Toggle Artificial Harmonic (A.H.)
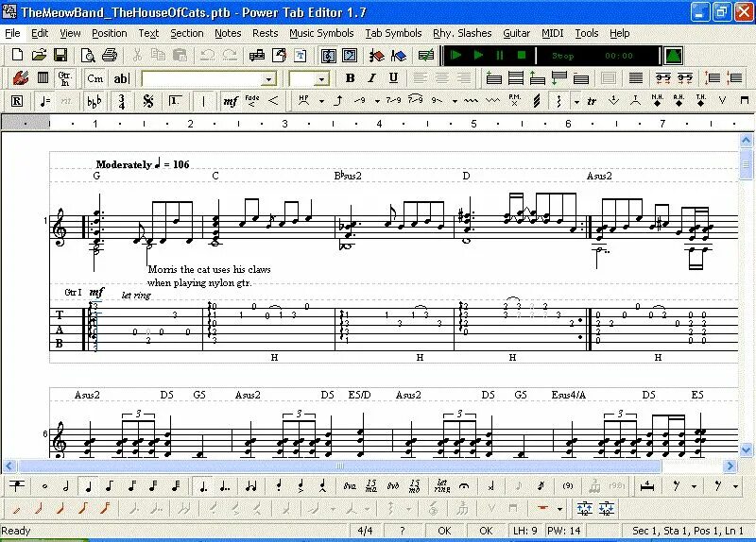 (679, 100)
